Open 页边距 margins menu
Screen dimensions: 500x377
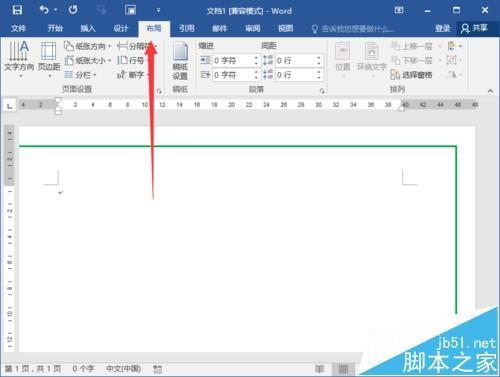[x=49, y=60]
